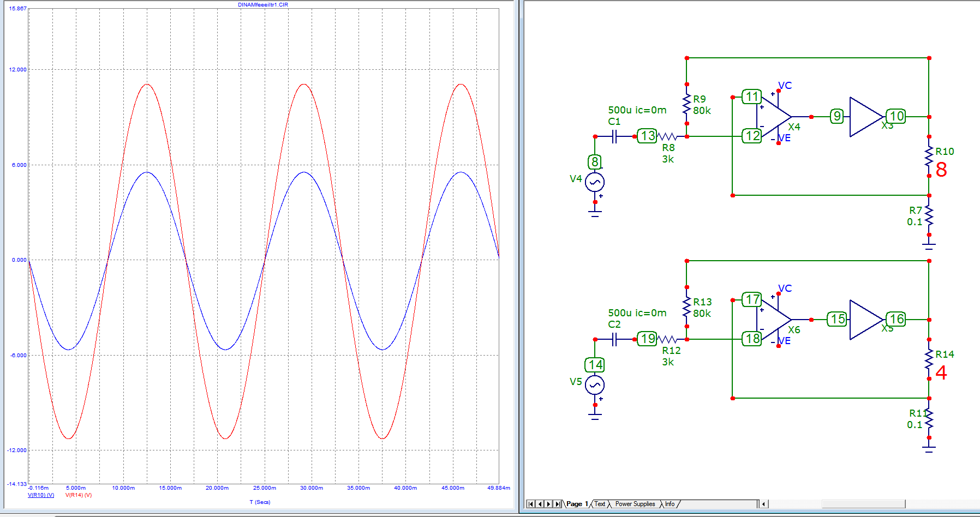Click VC supply label on X4
Image resolution: width=980 pixels, height=517 pixels.
(x=785, y=86)
